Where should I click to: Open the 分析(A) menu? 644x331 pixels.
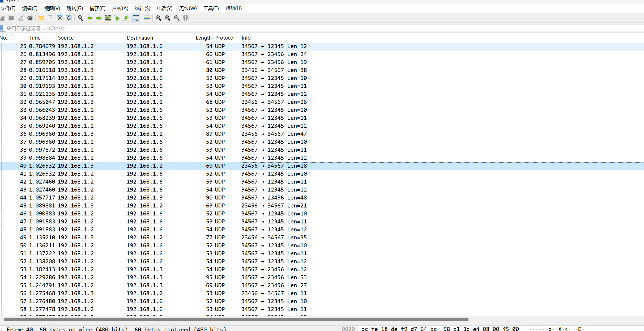120,9
